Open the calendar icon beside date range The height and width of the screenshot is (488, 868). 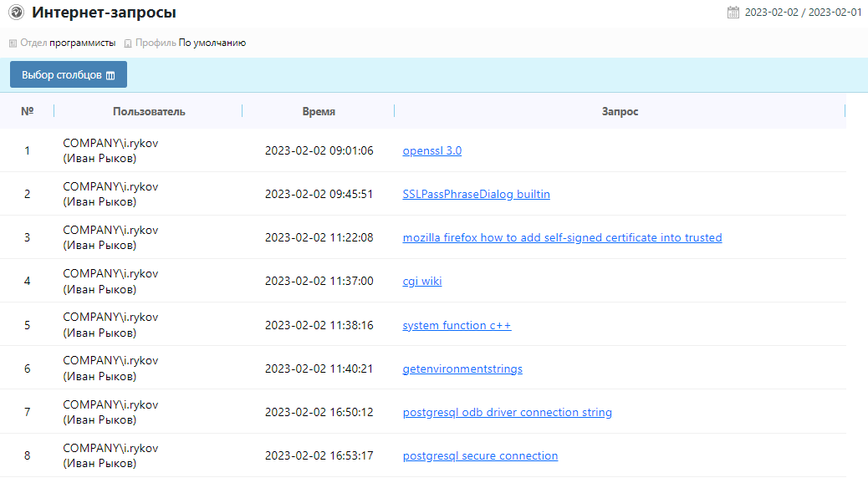[x=733, y=13]
